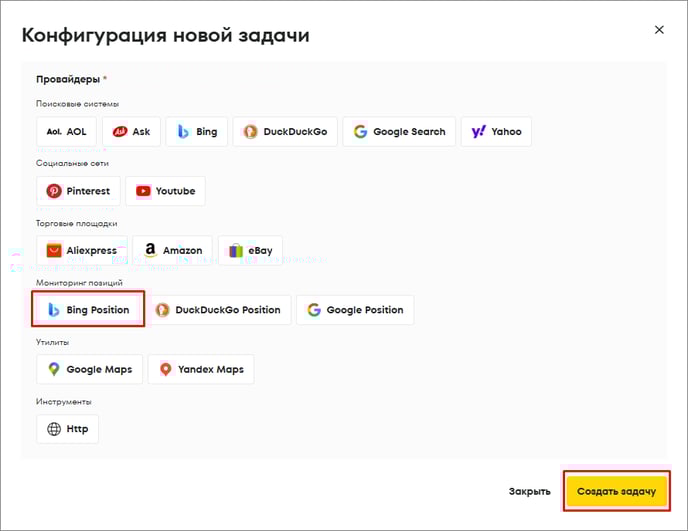
Task: Click the Утилиты heading
Action: coord(52,342)
